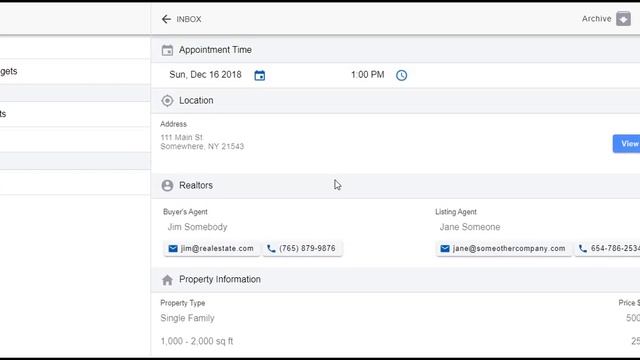Click the Property Information section header
This screenshot has width=640, height=360.
pos(396,280)
